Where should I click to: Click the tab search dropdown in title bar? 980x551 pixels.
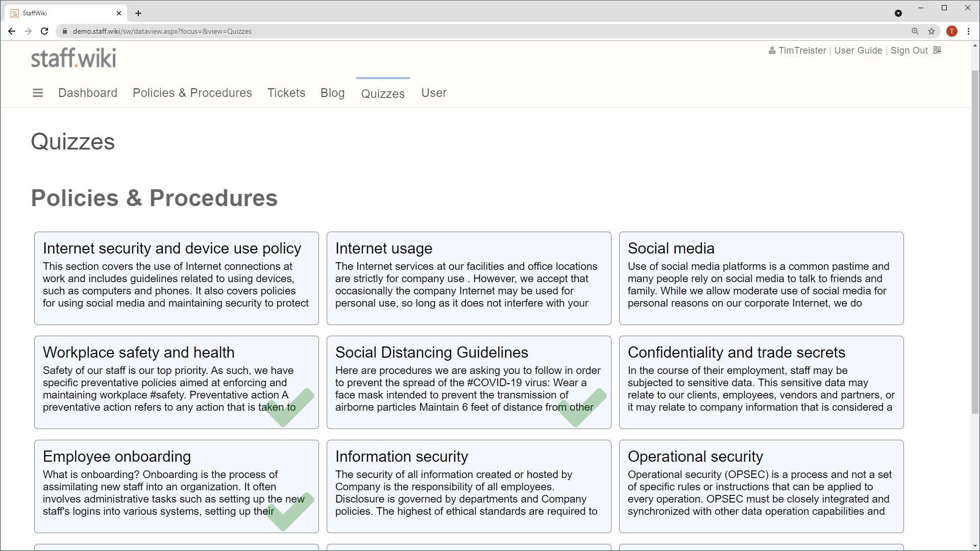tap(898, 13)
